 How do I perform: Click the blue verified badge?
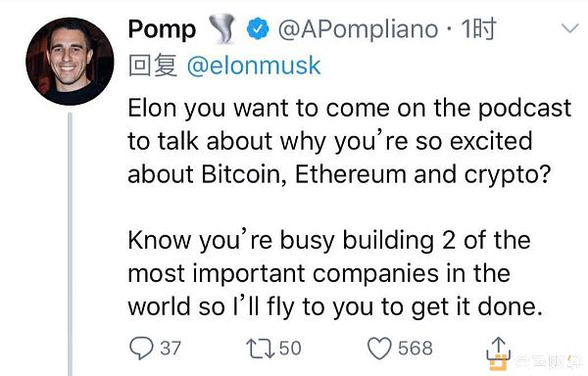(x=257, y=29)
